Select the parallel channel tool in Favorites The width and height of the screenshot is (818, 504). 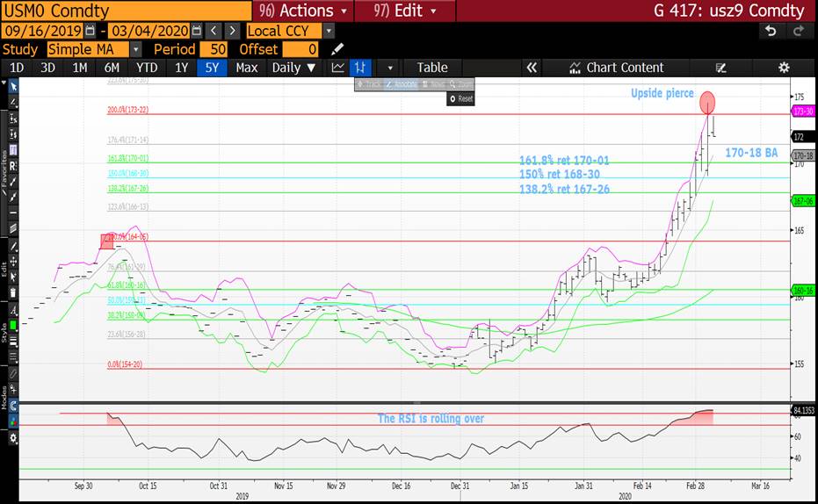[13, 228]
